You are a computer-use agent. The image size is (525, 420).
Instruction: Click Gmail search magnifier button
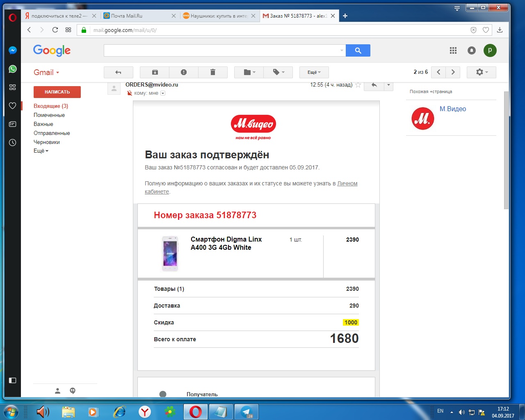click(358, 50)
